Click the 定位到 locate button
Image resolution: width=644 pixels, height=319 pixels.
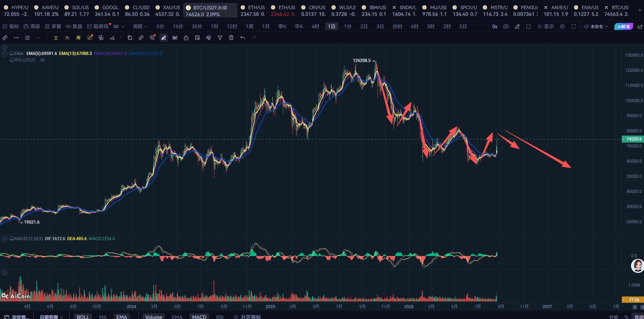tap(17, 317)
